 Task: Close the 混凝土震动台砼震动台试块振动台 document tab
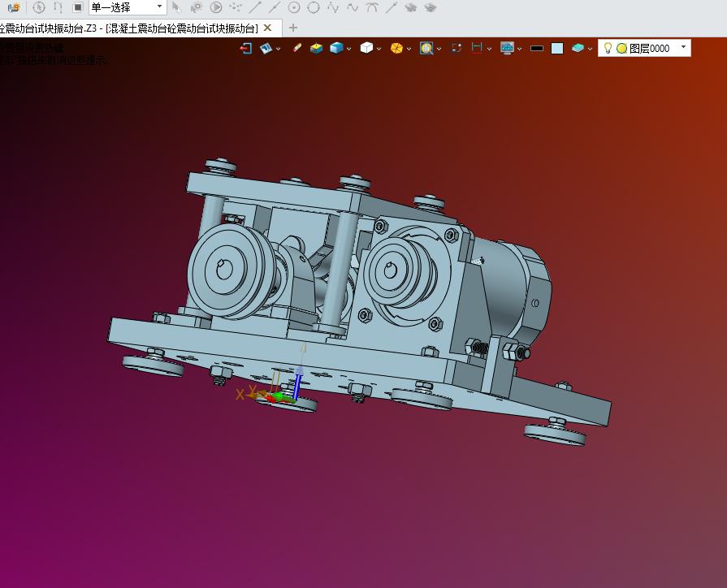pyautogui.click(x=267, y=28)
